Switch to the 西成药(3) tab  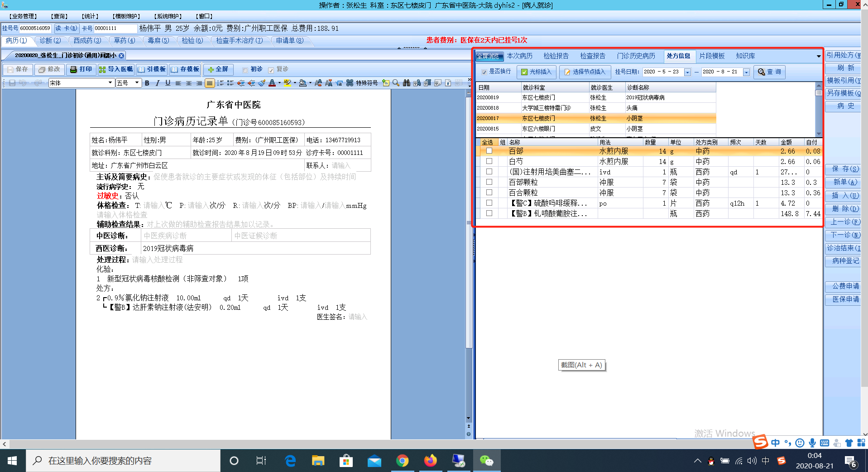coord(87,41)
